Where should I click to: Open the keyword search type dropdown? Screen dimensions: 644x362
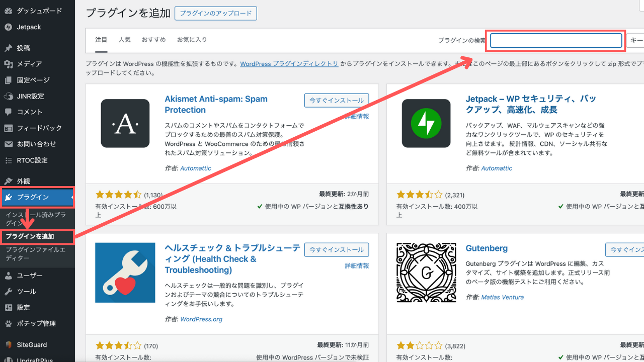point(635,41)
